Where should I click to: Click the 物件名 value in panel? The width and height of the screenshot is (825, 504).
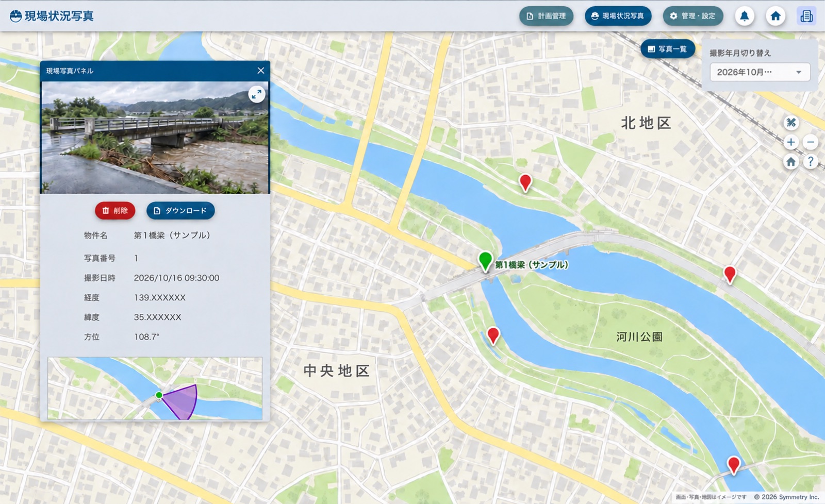click(x=172, y=235)
